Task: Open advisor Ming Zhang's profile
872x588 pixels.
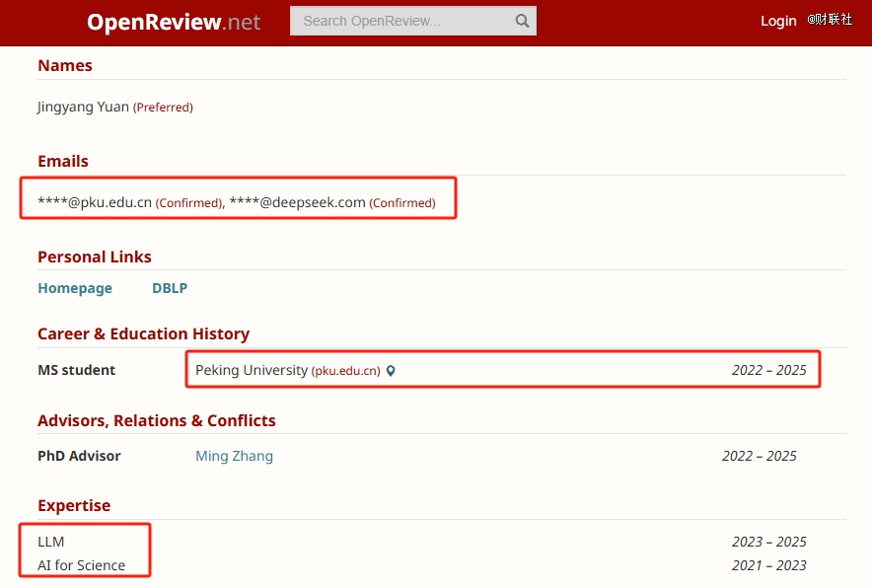Action: click(234, 456)
